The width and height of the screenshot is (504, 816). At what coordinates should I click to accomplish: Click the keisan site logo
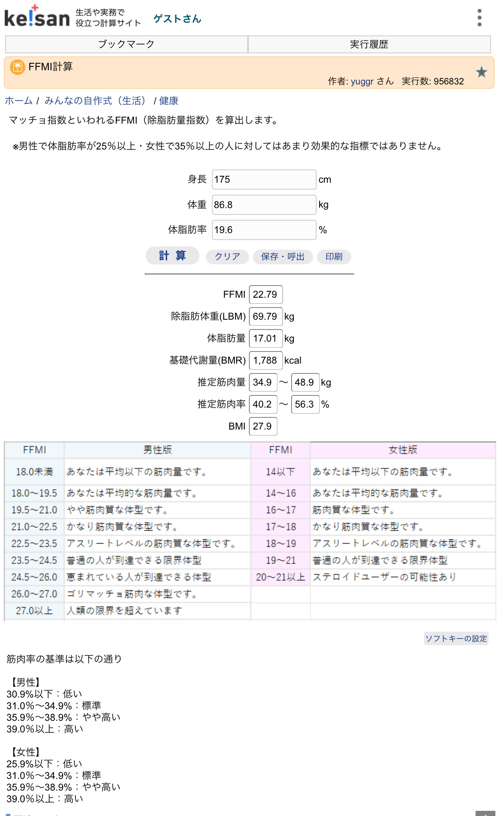[37, 17]
